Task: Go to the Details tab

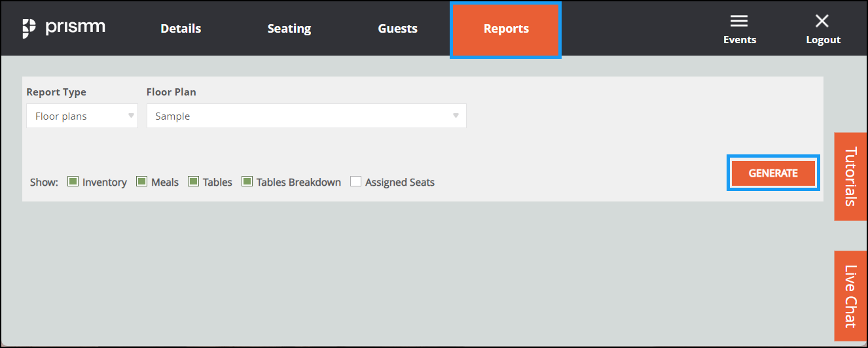Action: (181, 29)
